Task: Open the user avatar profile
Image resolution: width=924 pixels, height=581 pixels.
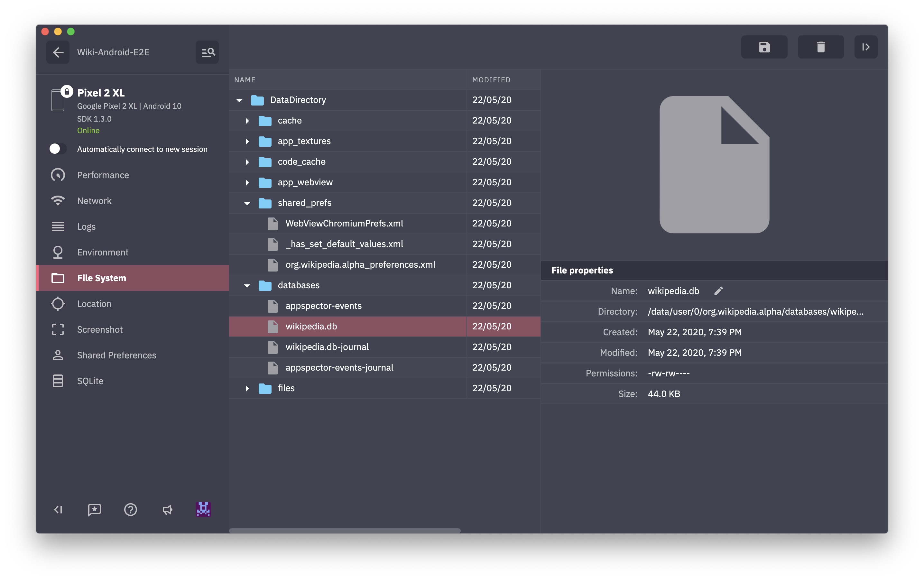Action: 203,510
